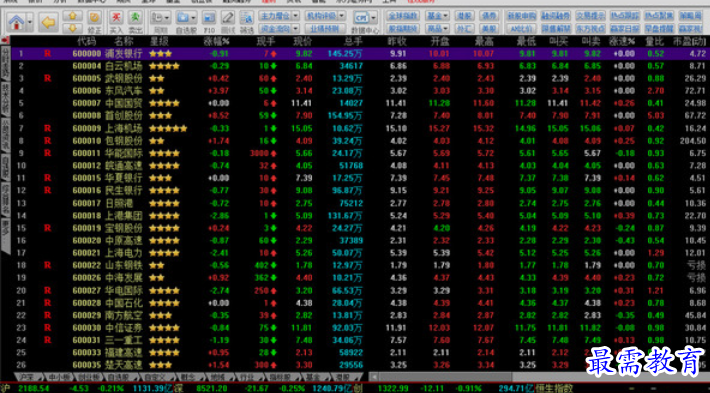Open the CPI 数据中心 dropdown arrow
This screenshot has height=393, width=710.
[x=374, y=18]
